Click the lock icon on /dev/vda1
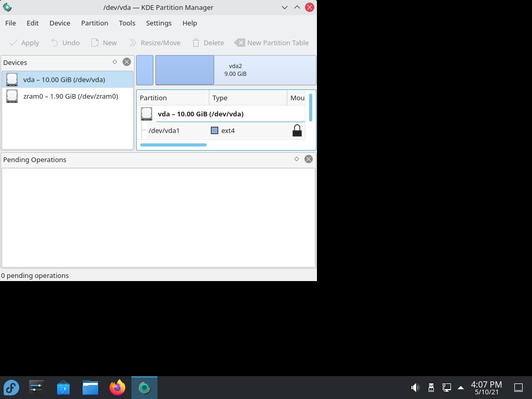 297,130
